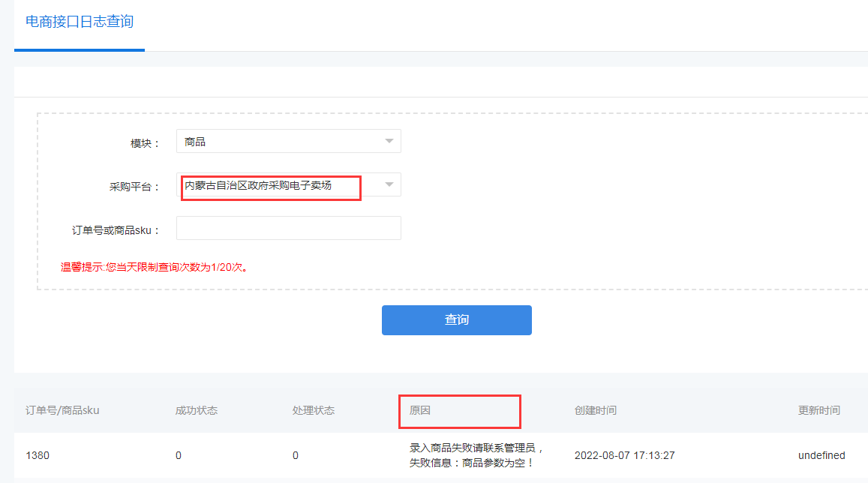868x483 pixels.
Task: Open the 电商接口日志查询 tab
Action: coord(80,22)
